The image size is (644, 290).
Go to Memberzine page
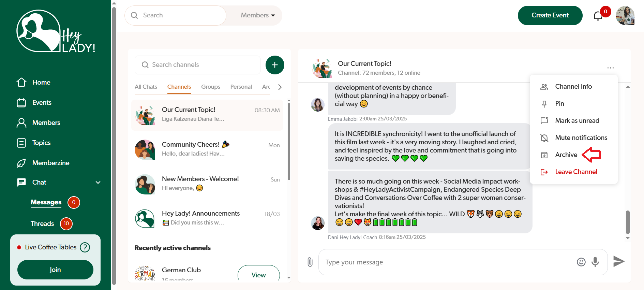51,163
